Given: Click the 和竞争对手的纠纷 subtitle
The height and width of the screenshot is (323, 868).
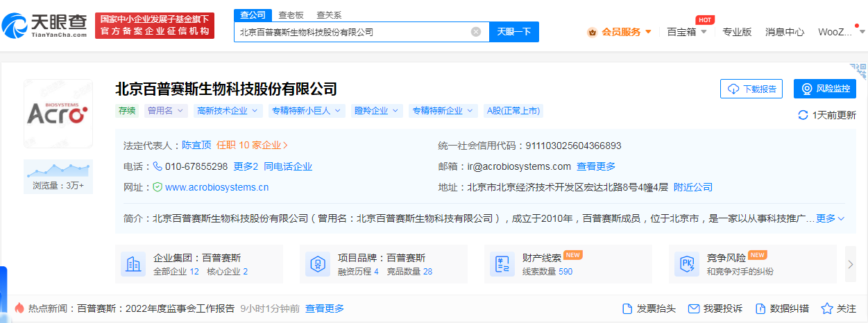Looking at the screenshot, I should tap(740, 272).
